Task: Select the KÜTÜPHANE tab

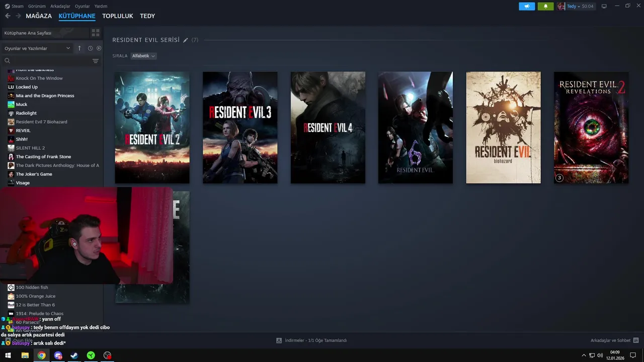Action: (x=77, y=16)
